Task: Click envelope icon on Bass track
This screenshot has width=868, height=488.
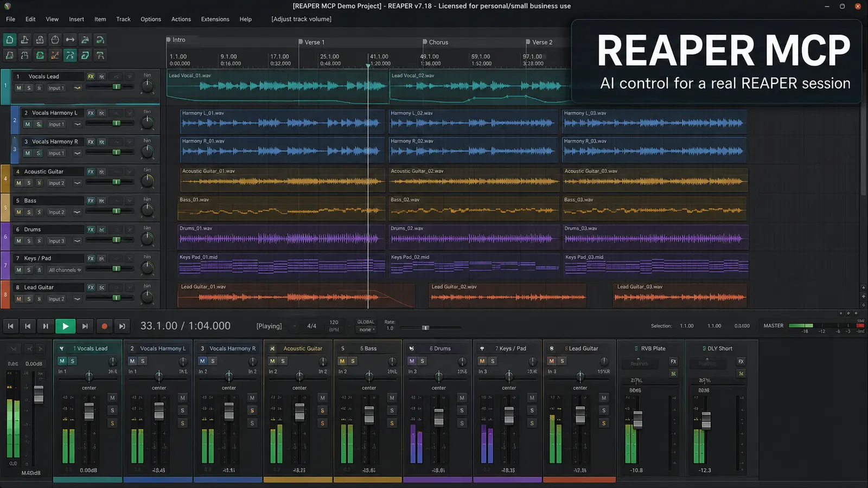Action: 78,212
